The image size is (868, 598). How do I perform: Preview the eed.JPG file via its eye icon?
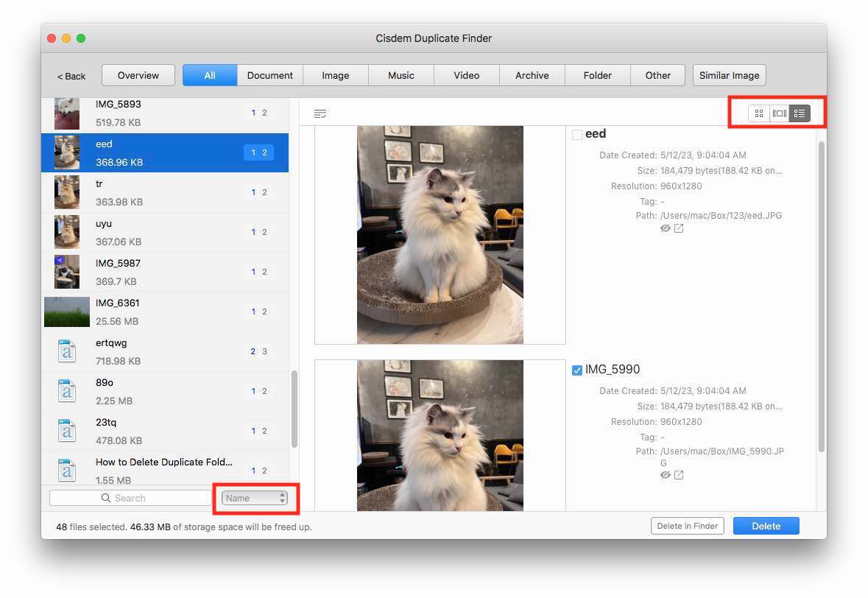[x=665, y=228]
